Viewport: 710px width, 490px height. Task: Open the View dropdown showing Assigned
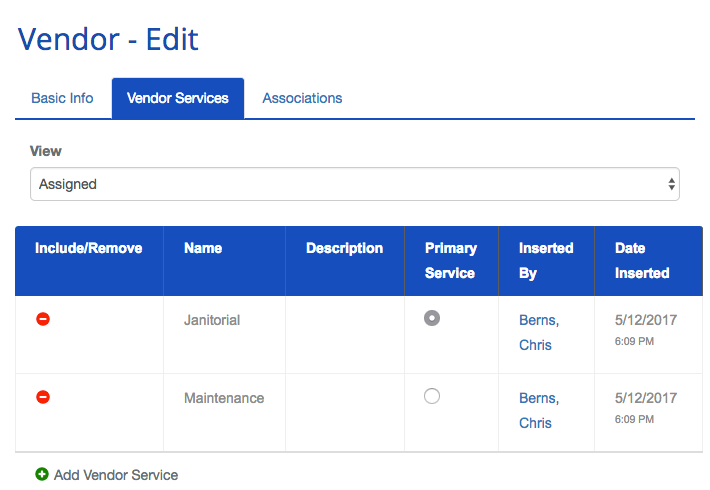click(x=354, y=184)
